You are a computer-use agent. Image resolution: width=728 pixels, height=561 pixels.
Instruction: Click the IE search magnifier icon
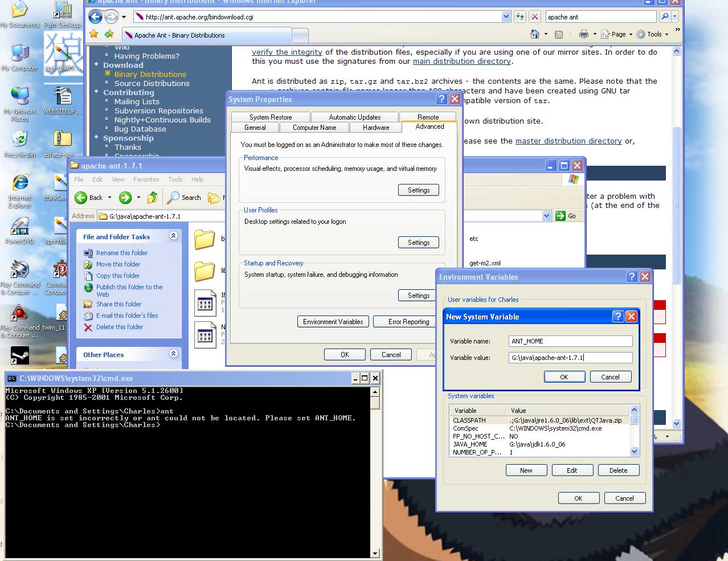pyautogui.click(x=664, y=17)
